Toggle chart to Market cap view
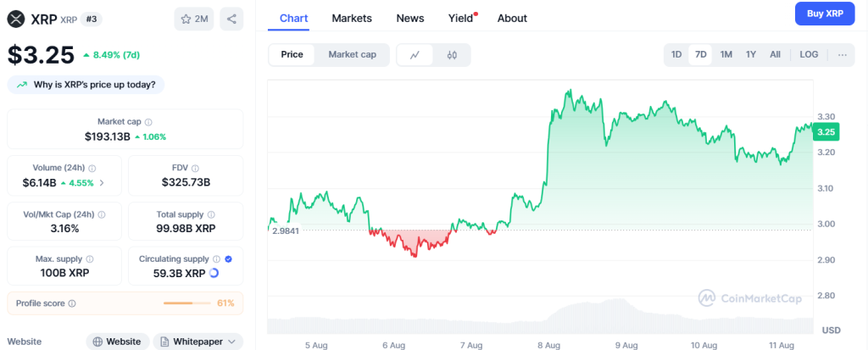The width and height of the screenshot is (868, 350). (x=352, y=54)
